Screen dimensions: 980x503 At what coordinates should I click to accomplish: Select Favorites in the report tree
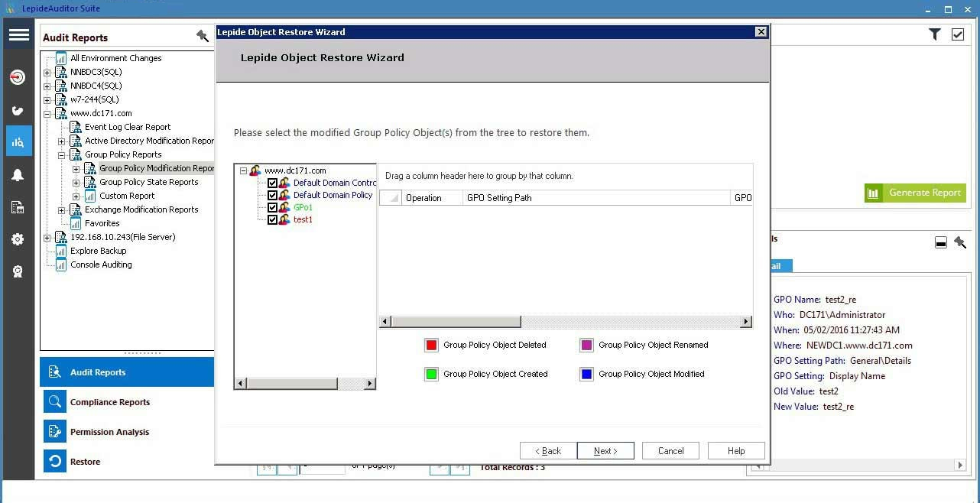[x=102, y=224]
